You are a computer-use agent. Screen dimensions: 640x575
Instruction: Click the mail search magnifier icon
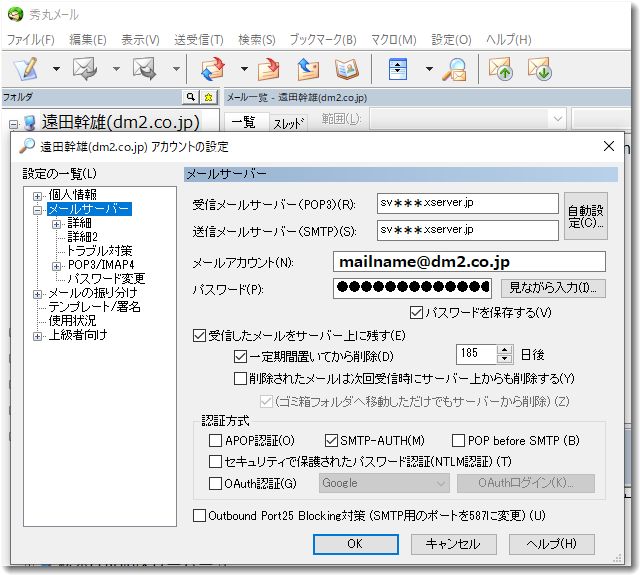[x=455, y=69]
